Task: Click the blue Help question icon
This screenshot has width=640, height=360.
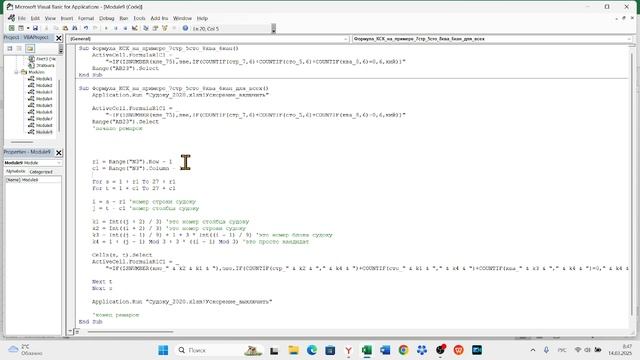Action: pos(185,28)
